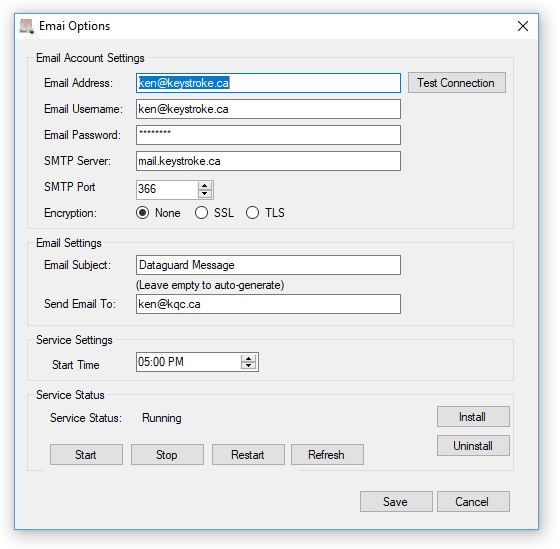This screenshot has width=560, height=549.
Task: Focus the Email Password field
Action: click(x=268, y=135)
